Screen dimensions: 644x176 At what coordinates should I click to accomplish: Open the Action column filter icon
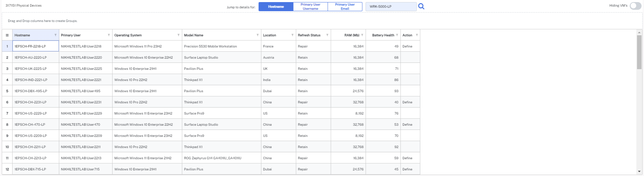[417, 35]
